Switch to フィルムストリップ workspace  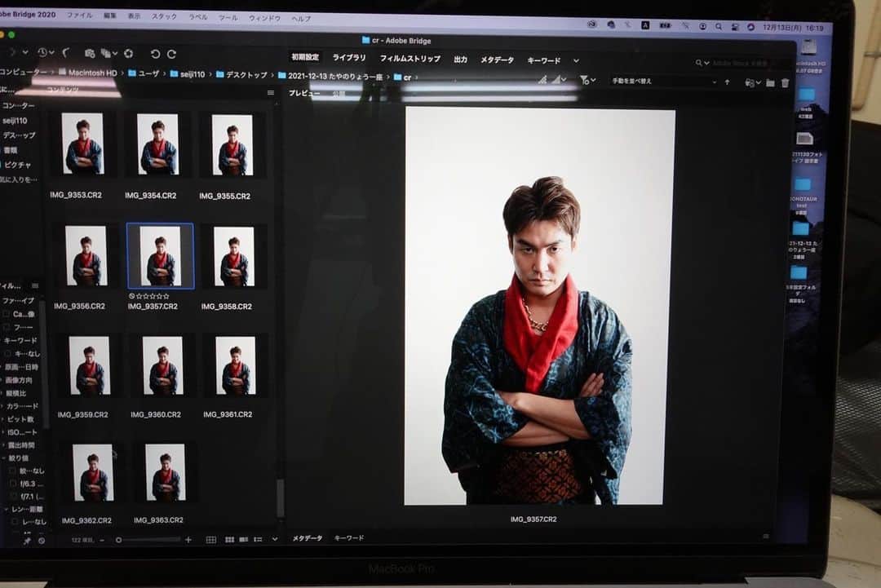(x=410, y=59)
